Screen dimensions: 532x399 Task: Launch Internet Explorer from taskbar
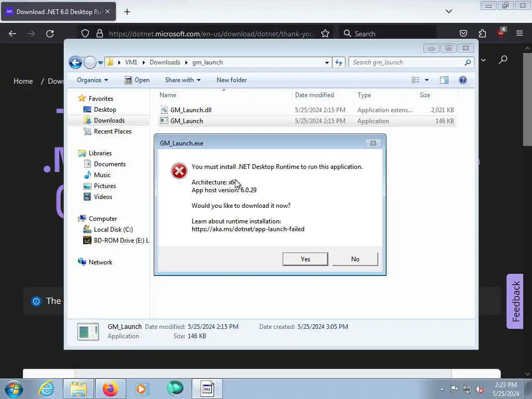46,389
